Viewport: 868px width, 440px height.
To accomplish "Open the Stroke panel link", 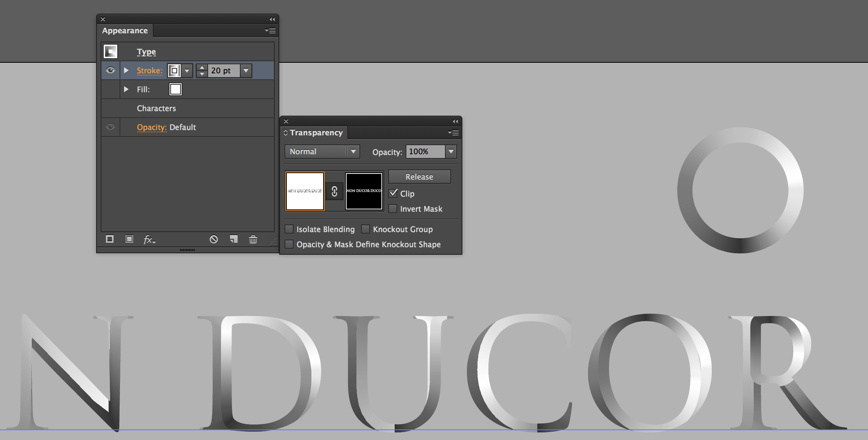I will tap(149, 71).
